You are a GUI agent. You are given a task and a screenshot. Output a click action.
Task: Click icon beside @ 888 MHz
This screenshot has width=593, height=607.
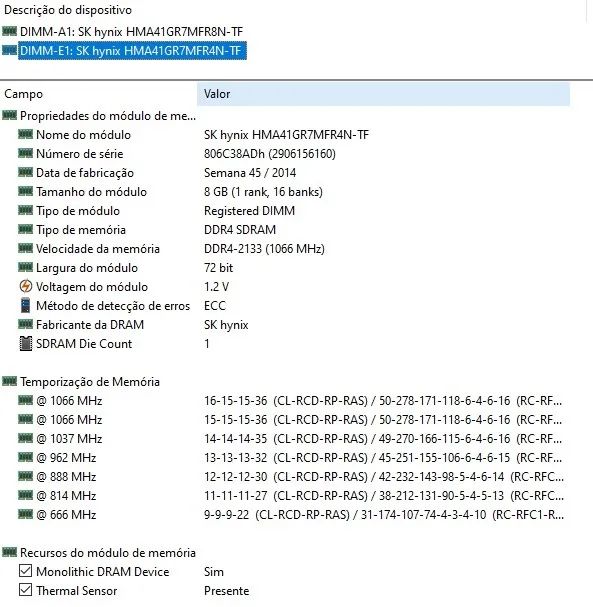[x=26, y=476]
